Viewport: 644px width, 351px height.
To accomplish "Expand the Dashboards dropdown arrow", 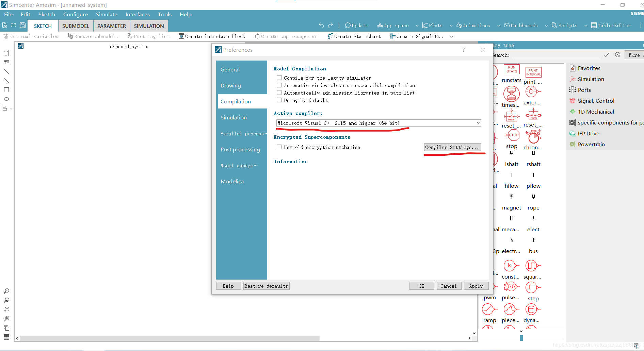I will (x=546, y=26).
